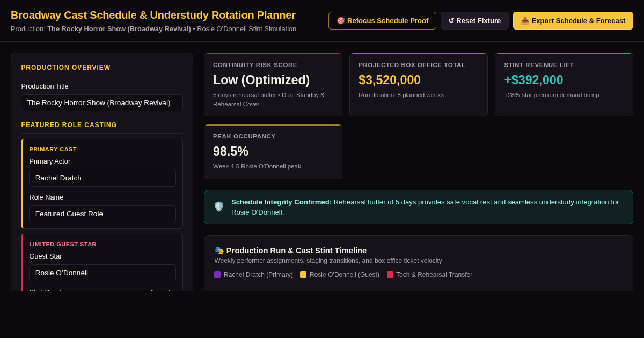644x338 pixels.
Task: Click "Week 4-5 Rosie O'Donnell peak" text
Action: 257,166
